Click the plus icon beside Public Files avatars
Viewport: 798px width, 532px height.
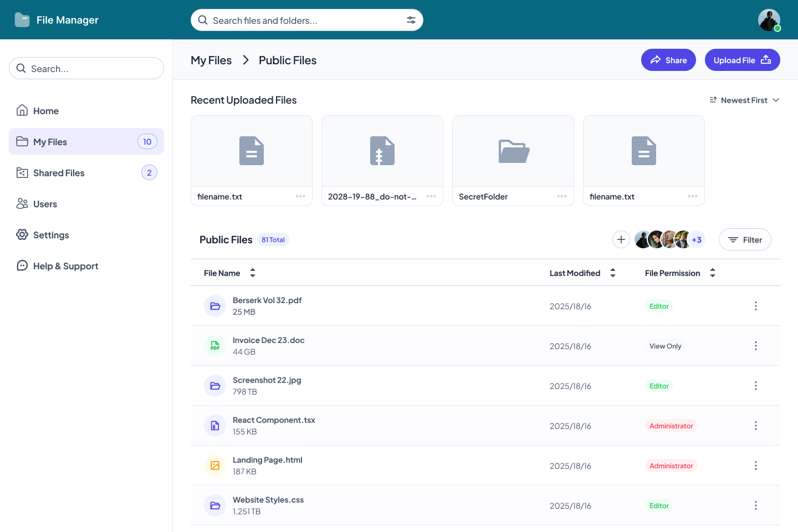tap(621, 239)
